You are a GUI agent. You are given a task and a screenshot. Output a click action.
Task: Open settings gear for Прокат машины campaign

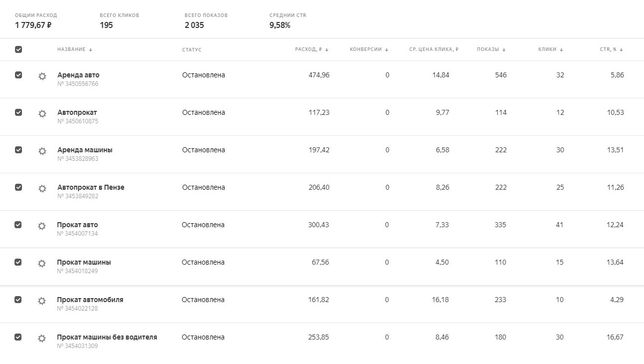click(42, 263)
